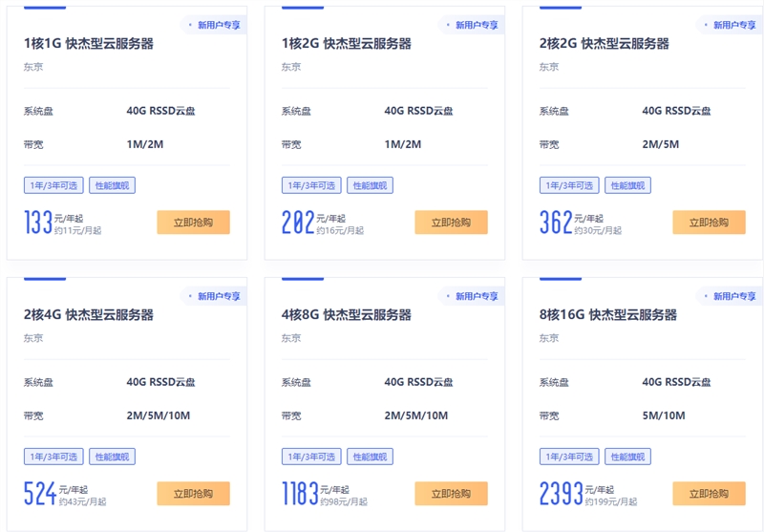Screen dimensions: 764x532
Task: Click 东京 region label on 1核1G card
Action: [33, 67]
